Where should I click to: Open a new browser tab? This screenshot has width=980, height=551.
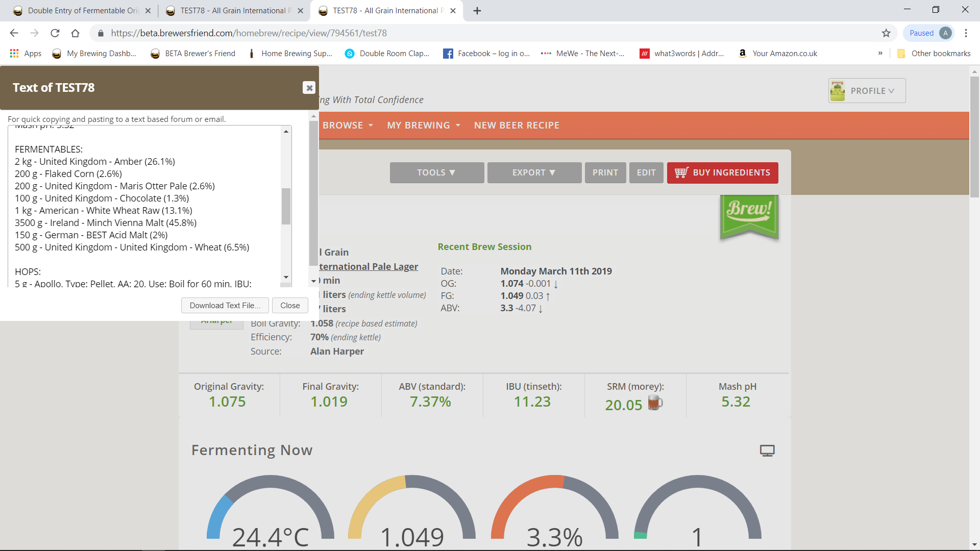tap(477, 11)
